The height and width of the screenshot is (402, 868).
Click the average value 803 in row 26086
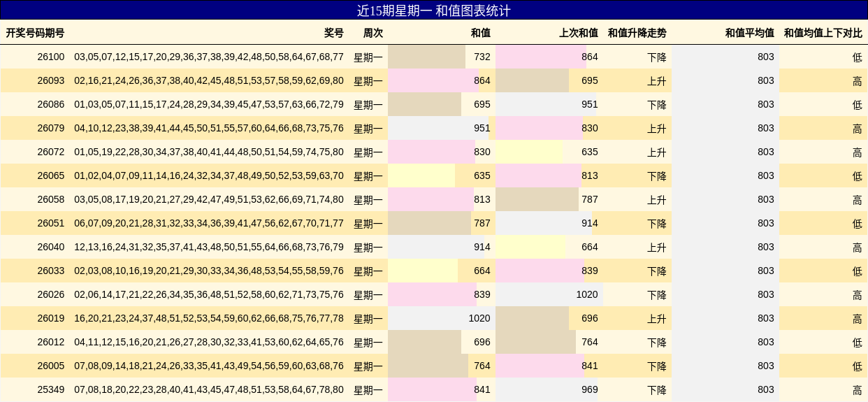766,104
